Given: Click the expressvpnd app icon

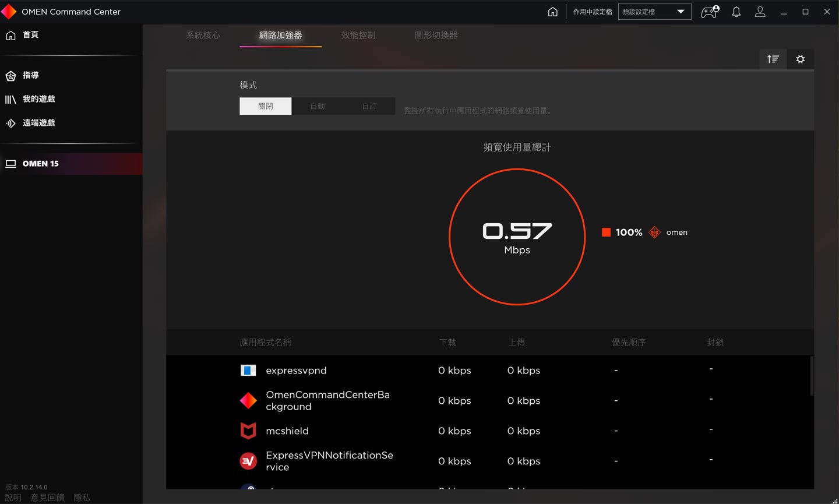Looking at the screenshot, I should pos(248,371).
